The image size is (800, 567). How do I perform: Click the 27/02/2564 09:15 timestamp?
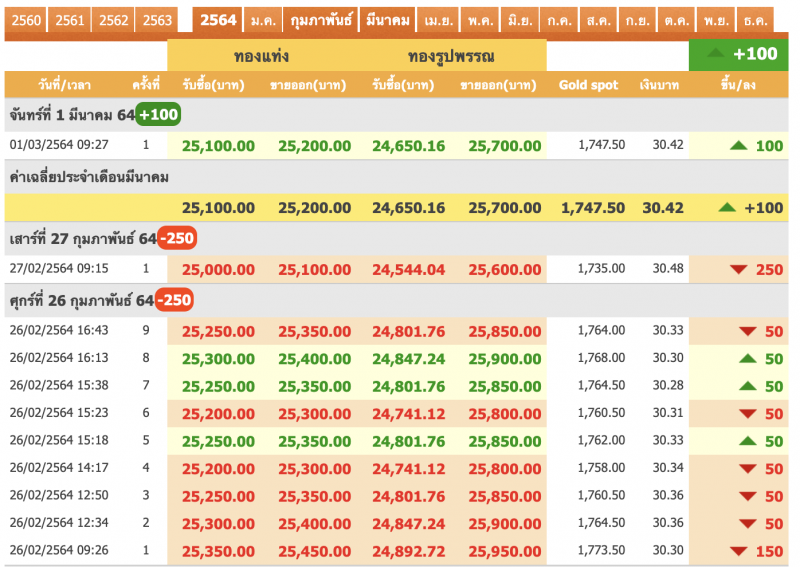tap(59, 268)
